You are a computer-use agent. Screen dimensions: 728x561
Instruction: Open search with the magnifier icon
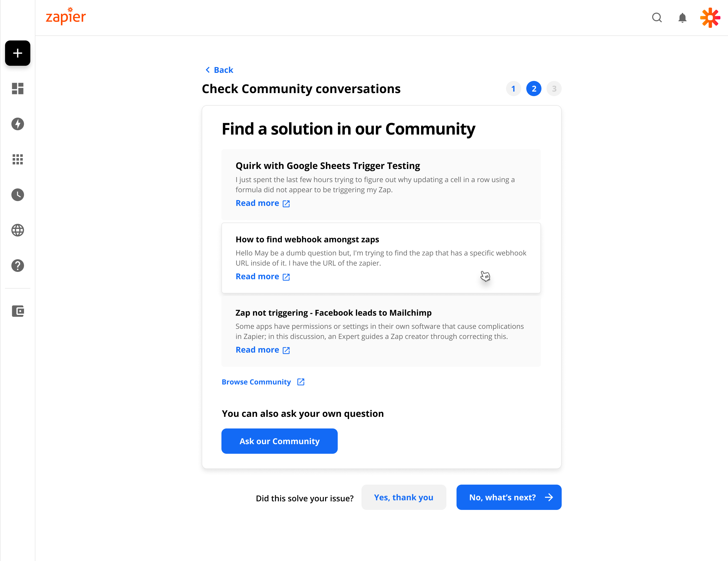[657, 18]
